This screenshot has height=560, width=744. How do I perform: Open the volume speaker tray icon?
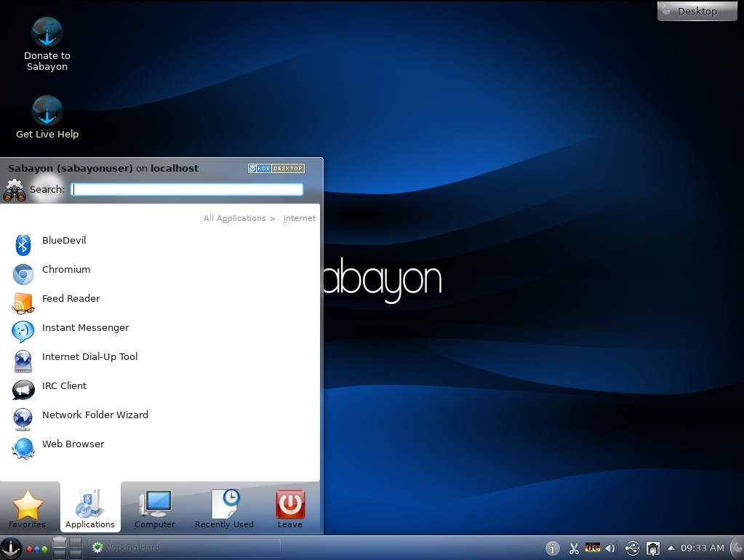tap(610, 548)
